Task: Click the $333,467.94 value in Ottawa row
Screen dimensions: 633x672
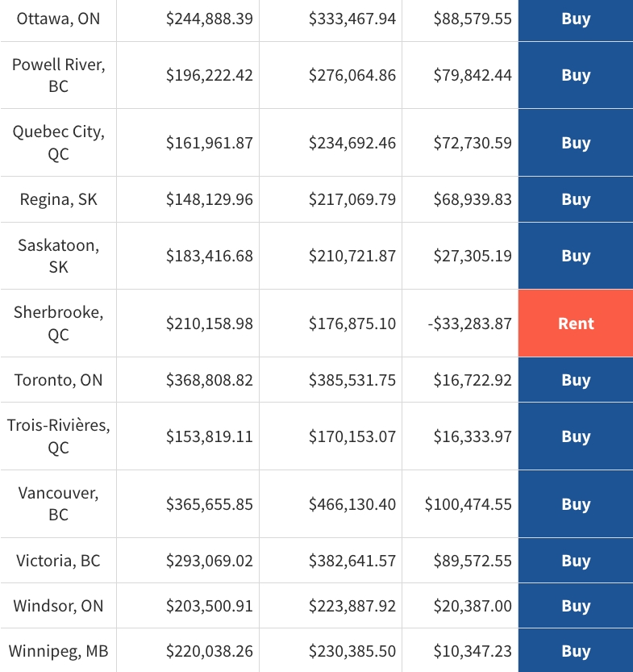Action: [x=352, y=19]
